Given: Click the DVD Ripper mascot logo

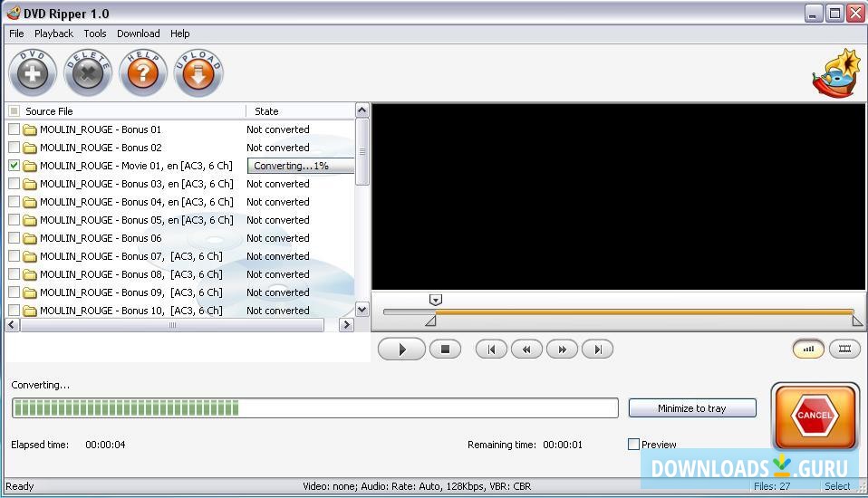Looking at the screenshot, I should tap(837, 73).
